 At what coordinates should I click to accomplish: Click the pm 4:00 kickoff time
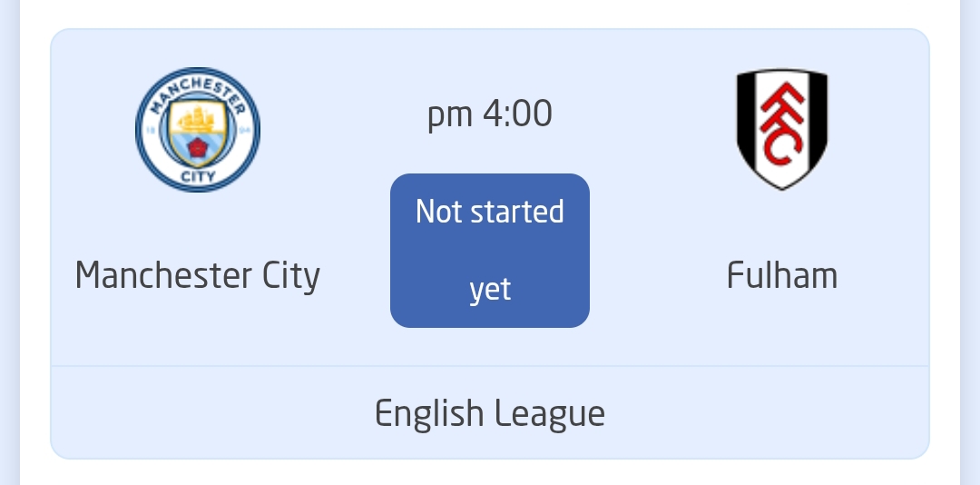click(x=490, y=115)
